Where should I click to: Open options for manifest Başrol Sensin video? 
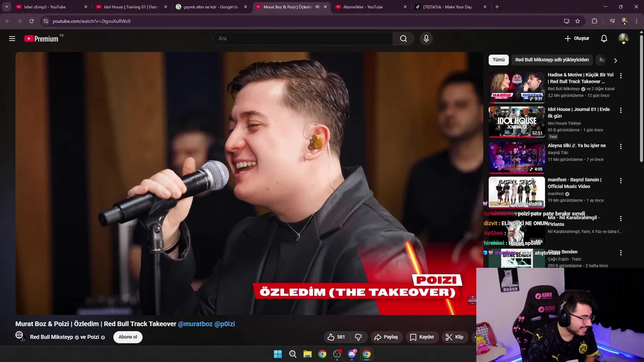[x=620, y=180]
